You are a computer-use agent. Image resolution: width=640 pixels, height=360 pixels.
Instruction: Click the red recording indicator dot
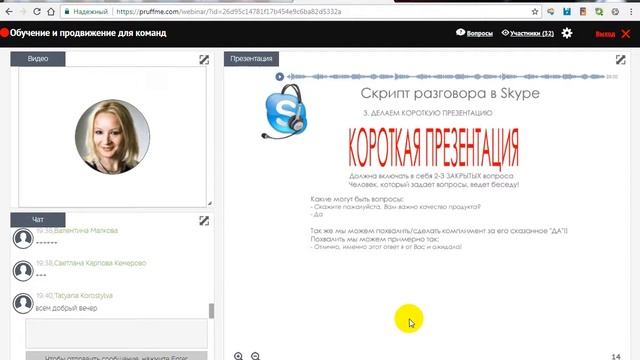click(x=4, y=33)
